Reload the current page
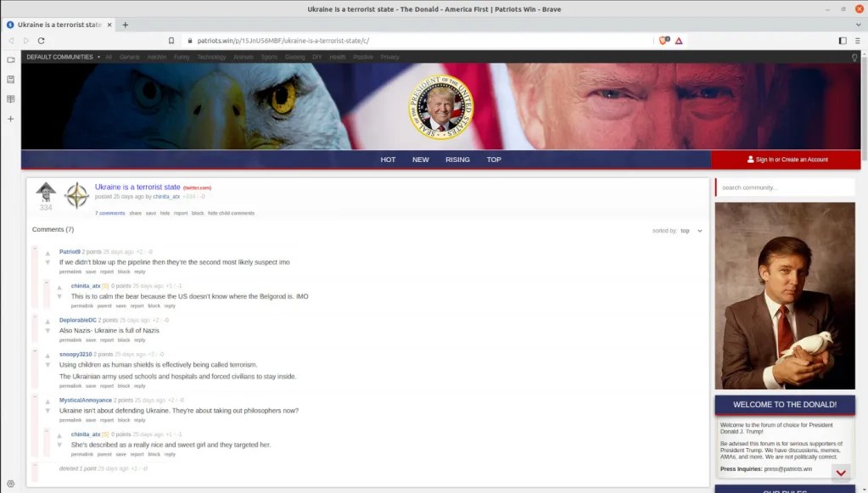 click(x=42, y=40)
